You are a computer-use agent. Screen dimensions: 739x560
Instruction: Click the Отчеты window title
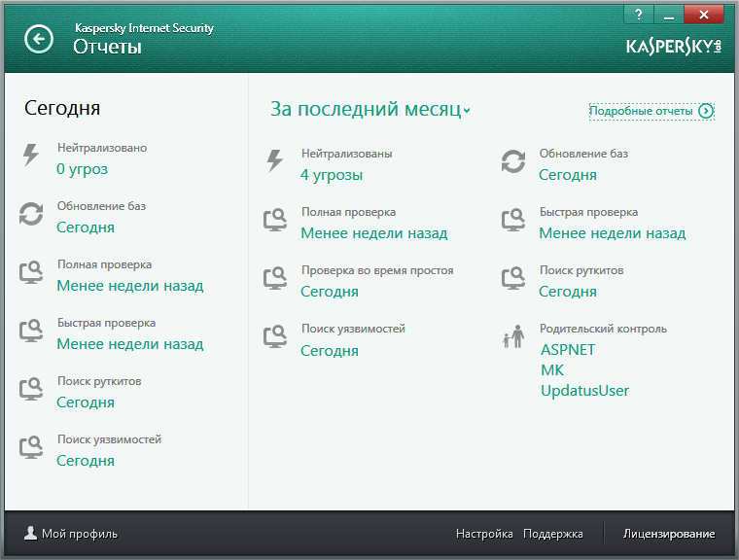108,47
